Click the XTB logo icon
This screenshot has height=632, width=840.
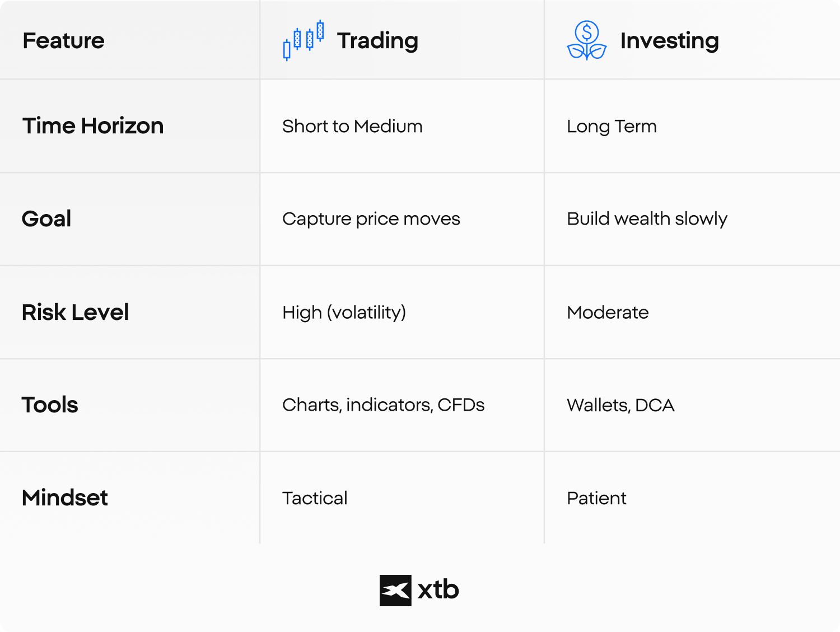tap(395, 591)
